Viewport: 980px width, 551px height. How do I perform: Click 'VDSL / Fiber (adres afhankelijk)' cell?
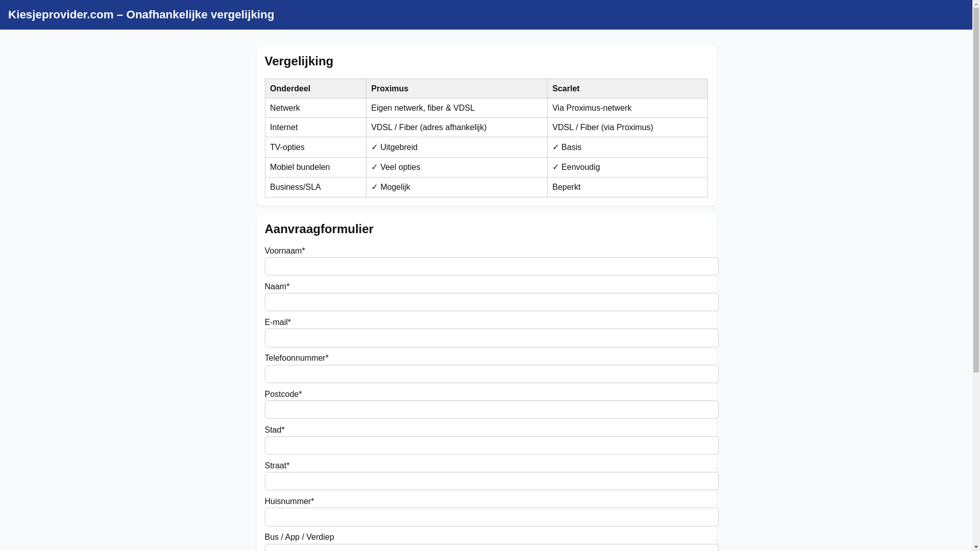[457, 128]
